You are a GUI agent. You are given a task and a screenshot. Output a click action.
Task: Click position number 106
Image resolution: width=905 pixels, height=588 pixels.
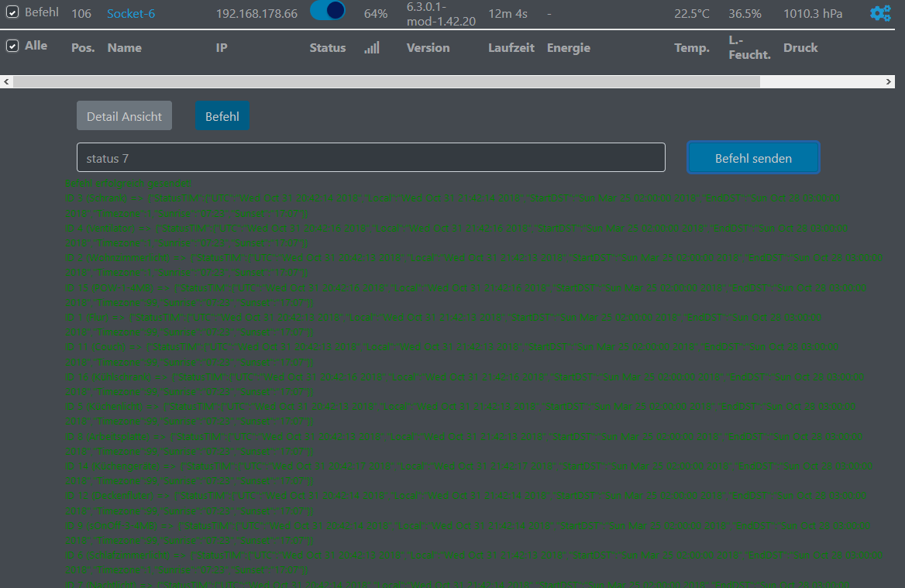(81, 13)
